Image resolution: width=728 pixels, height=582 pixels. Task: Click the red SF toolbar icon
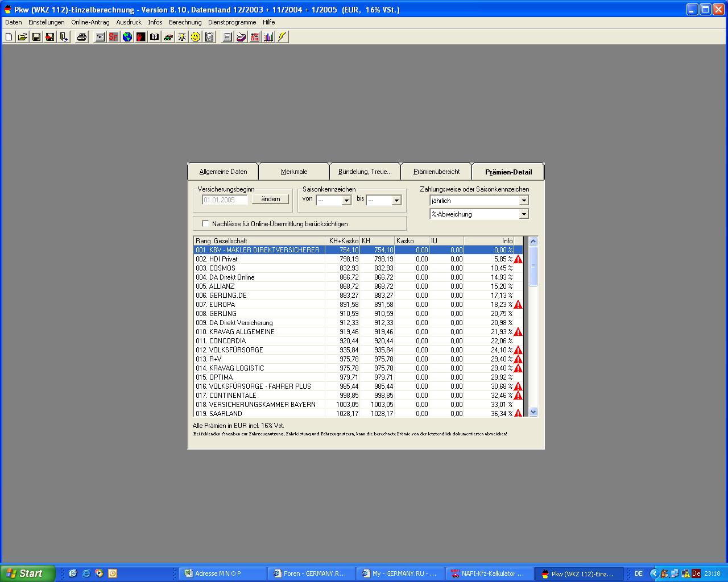click(114, 37)
